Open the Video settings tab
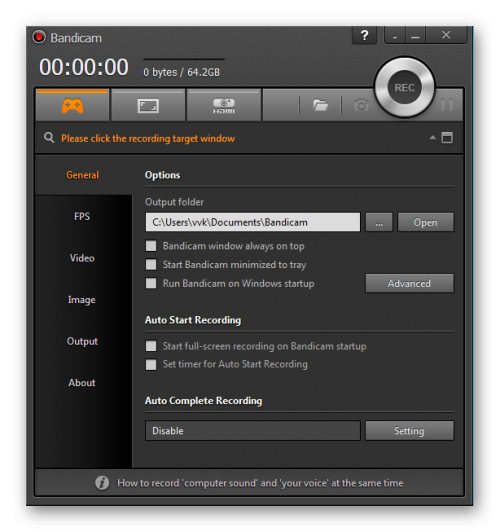 click(82, 258)
